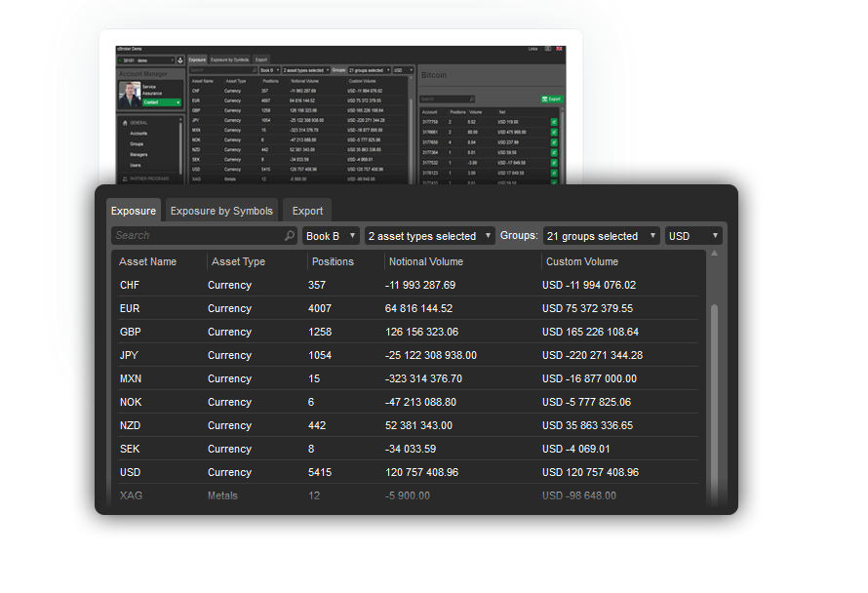Switch to the enlarged Exposure by Symbols tab
This screenshot has width=868, height=593.
221,211
